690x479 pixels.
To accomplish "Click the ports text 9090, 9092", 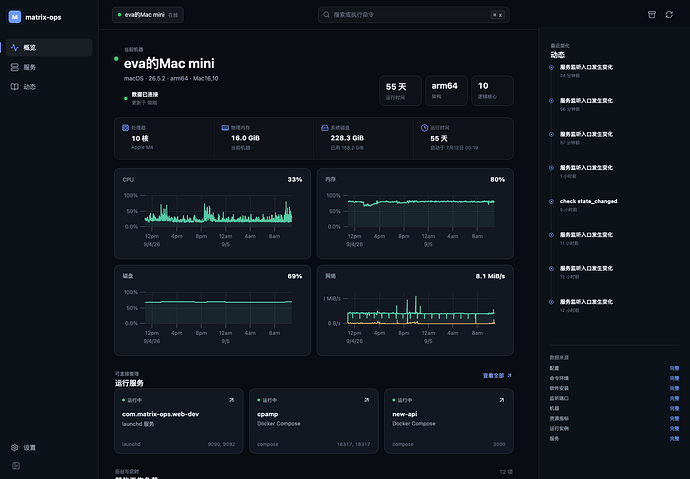I will [221, 444].
